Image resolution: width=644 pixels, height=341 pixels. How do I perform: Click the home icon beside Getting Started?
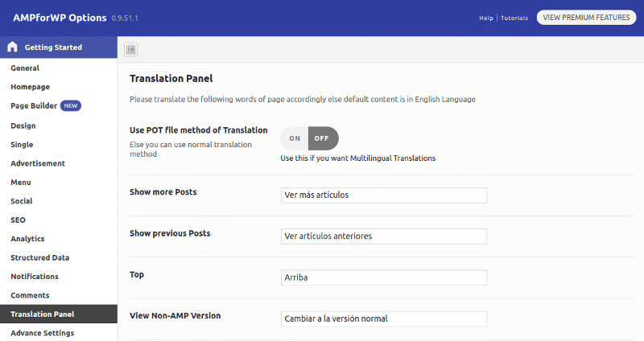tap(12, 47)
